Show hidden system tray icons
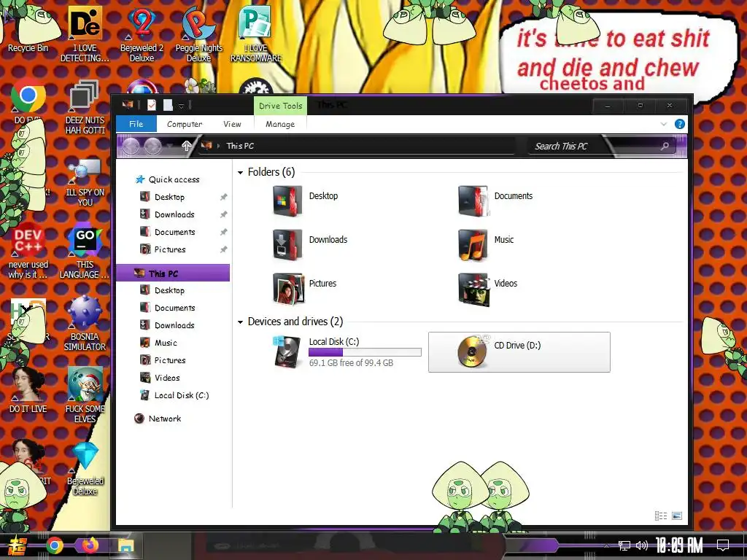The width and height of the screenshot is (747, 560). (x=606, y=545)
